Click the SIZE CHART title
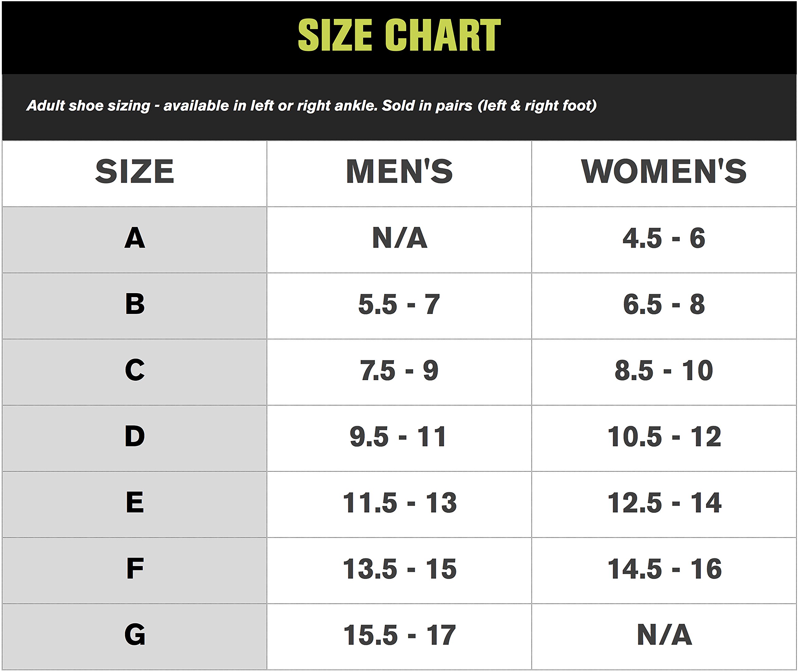 [x=399, y=35]
